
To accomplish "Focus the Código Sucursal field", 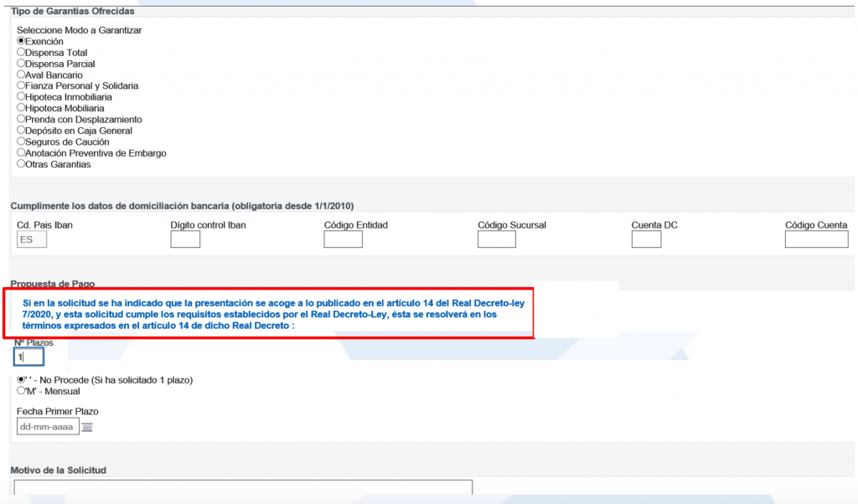I will point(496,239).
